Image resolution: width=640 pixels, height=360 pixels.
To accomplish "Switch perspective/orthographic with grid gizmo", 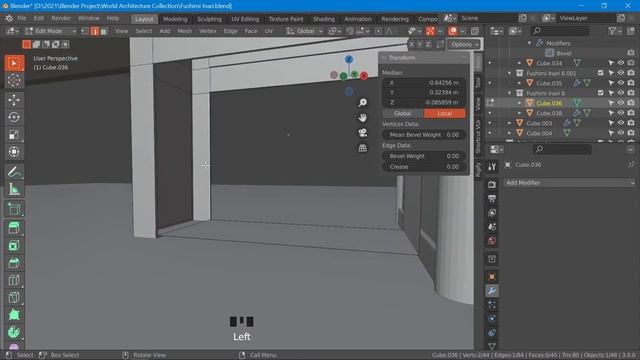I will click(x=362, y=148).
